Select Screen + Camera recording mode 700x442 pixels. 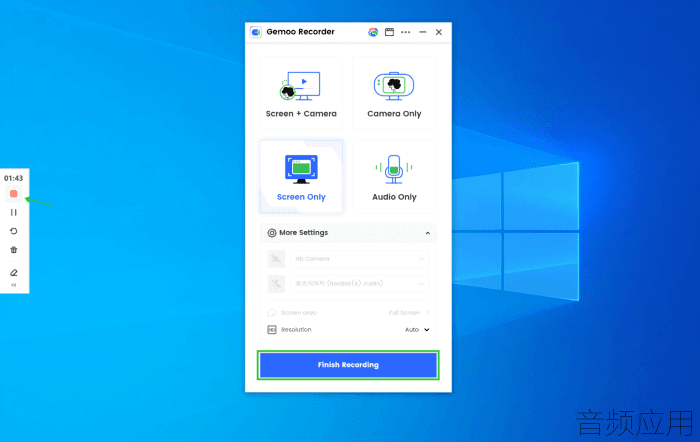(x=301, y=93)
